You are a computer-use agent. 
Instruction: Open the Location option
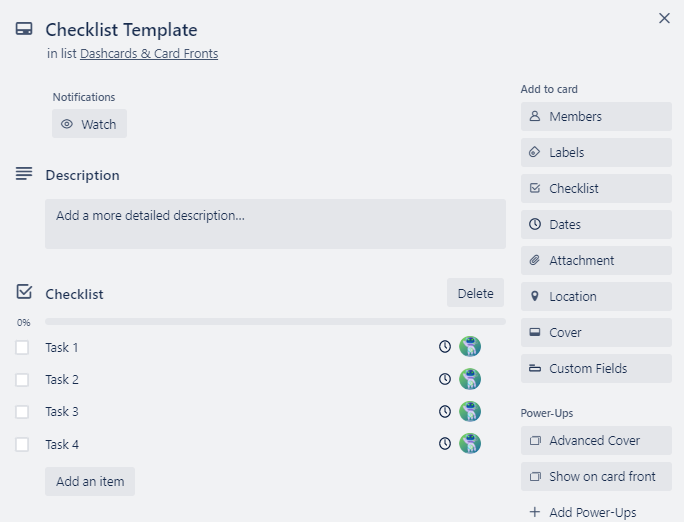[x=596, y=297]
